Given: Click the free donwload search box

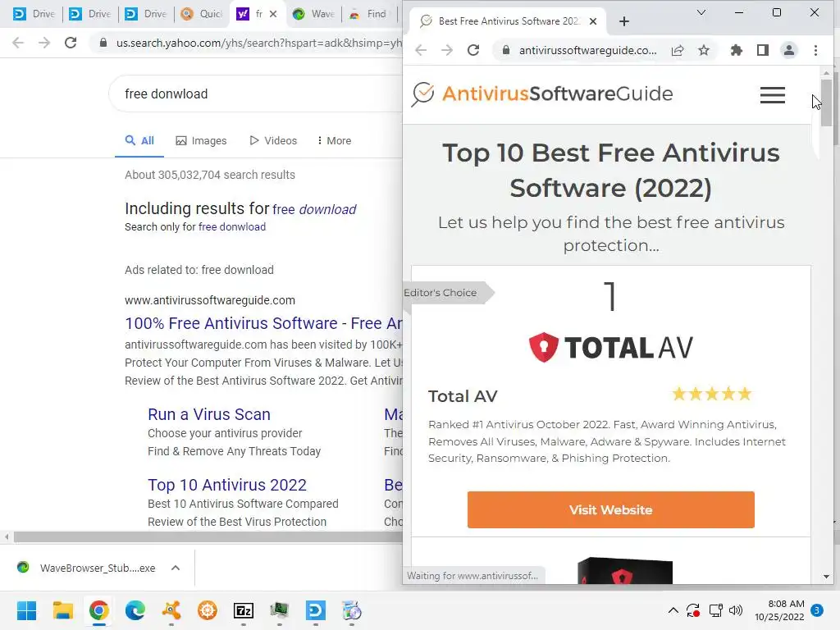Looking at the screenshot, I should (257, 94).
